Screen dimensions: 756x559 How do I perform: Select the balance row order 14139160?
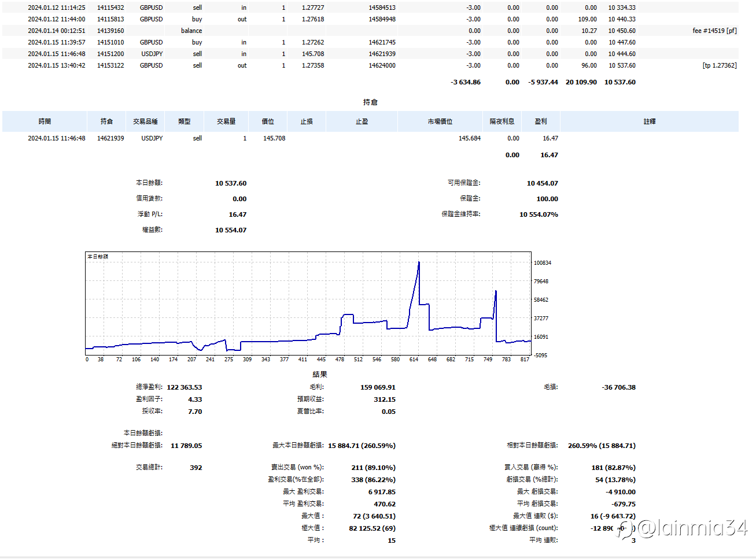tap(110, 31)
